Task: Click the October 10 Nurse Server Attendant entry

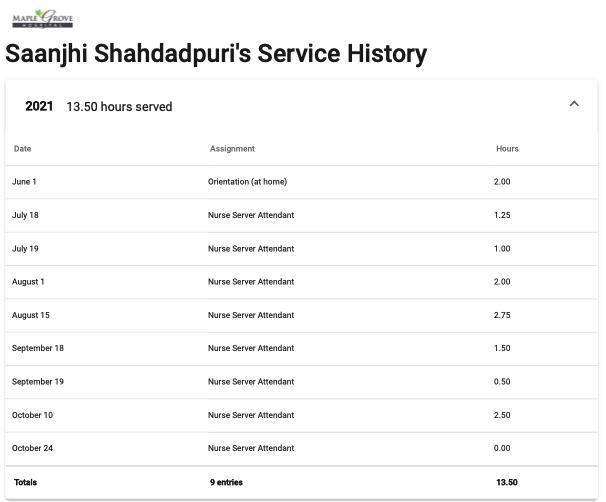Action: pos(251,415)
